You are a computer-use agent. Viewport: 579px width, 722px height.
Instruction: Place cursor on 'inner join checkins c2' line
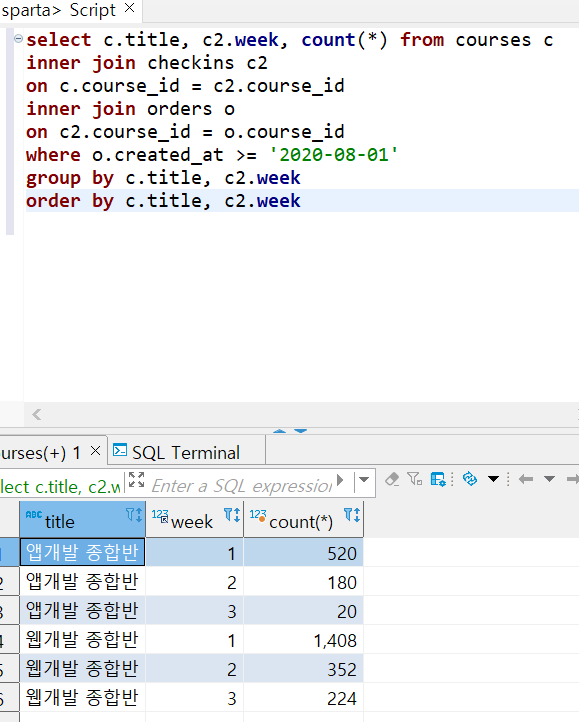coord(146,63)
